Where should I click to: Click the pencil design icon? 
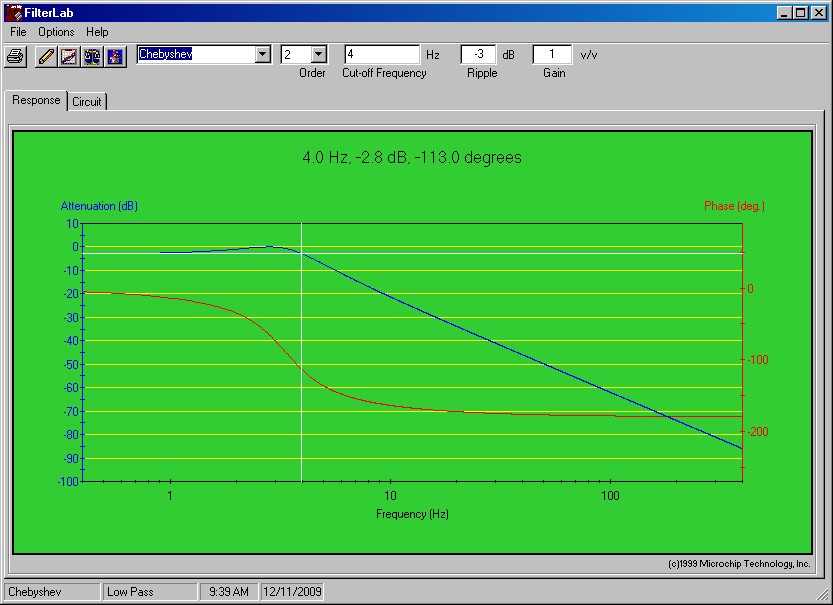[x=46, y=56]
